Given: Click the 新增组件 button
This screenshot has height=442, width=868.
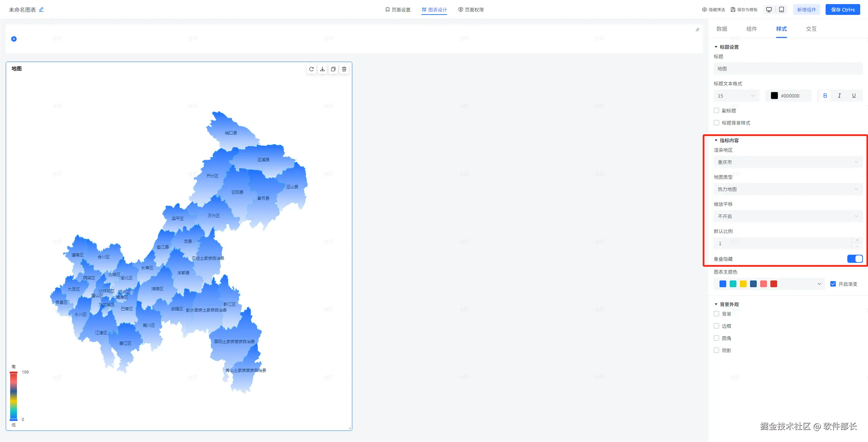Looking at the screenshot, I should click(806, 9).
